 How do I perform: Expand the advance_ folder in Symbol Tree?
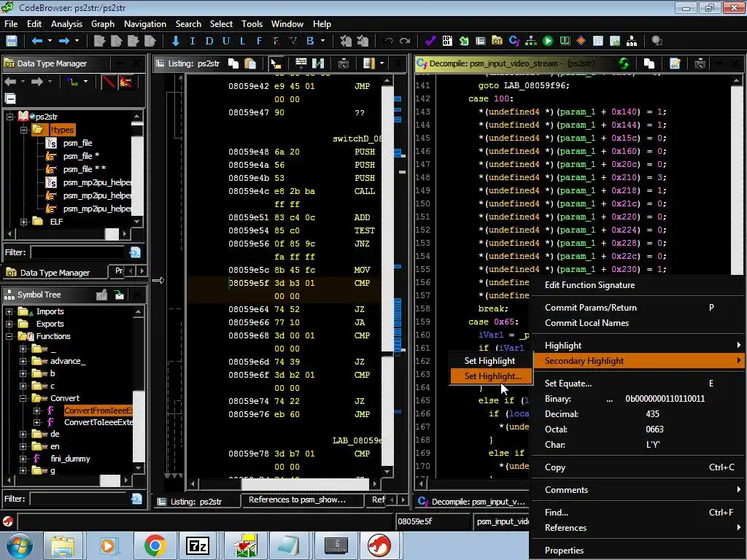point(23,361)
